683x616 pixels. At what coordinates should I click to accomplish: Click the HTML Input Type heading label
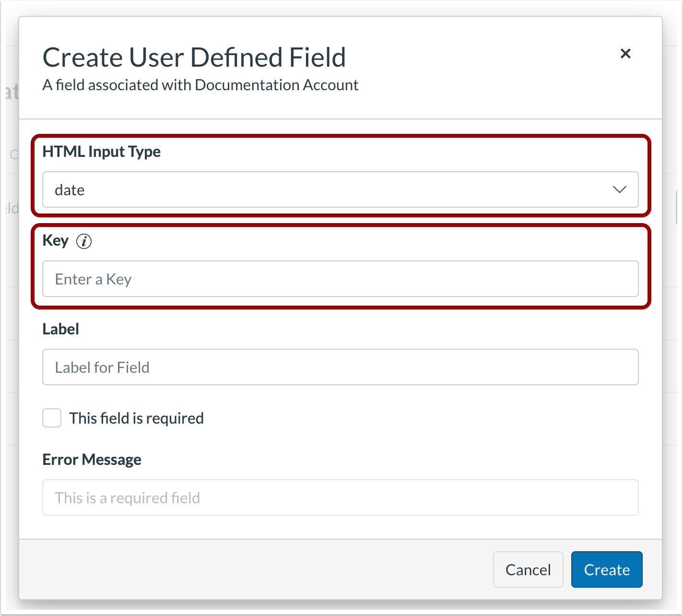(x=101, y=152)
